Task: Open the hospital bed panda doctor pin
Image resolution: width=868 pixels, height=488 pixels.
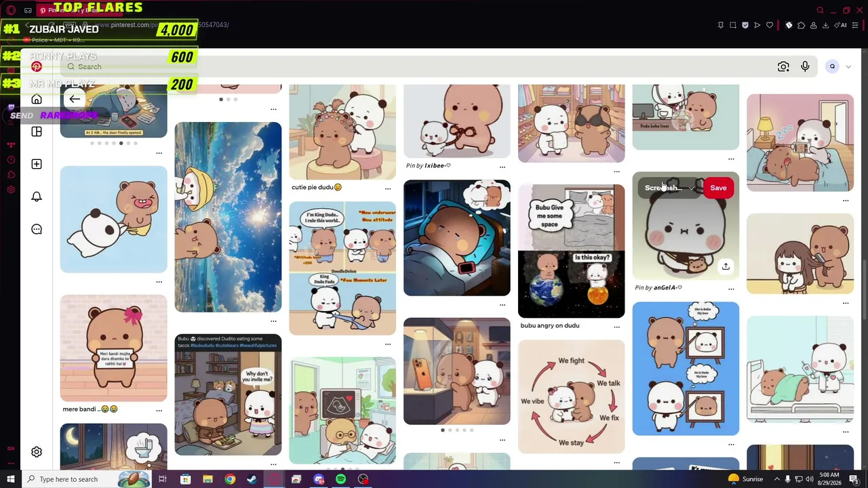Action: 800,369
